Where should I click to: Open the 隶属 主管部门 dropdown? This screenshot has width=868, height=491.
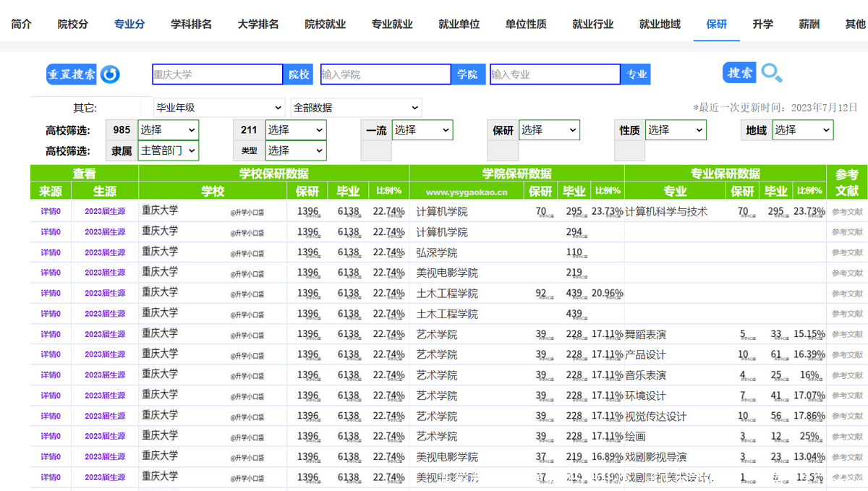click(168, 150)
